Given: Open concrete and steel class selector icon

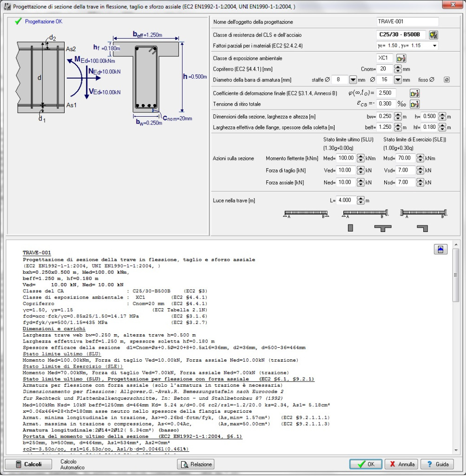Looking at the screenshot, I should coord(433,35).
